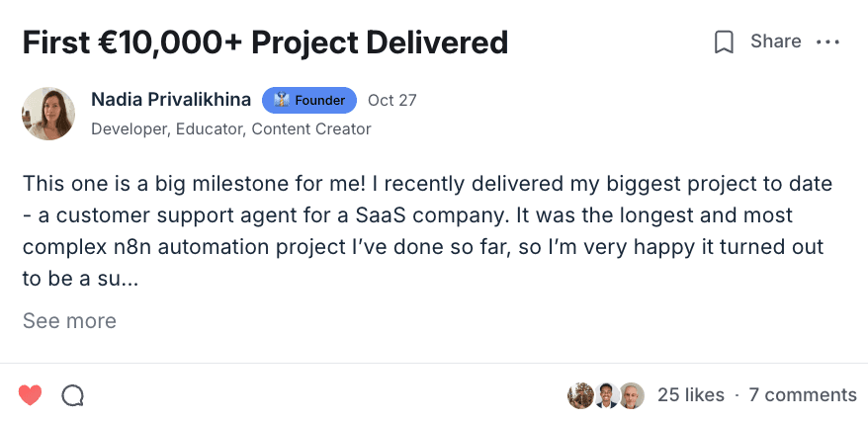The image size is (868, 421).
Task: View the 25 likes list
Action: tap(690, 395)
